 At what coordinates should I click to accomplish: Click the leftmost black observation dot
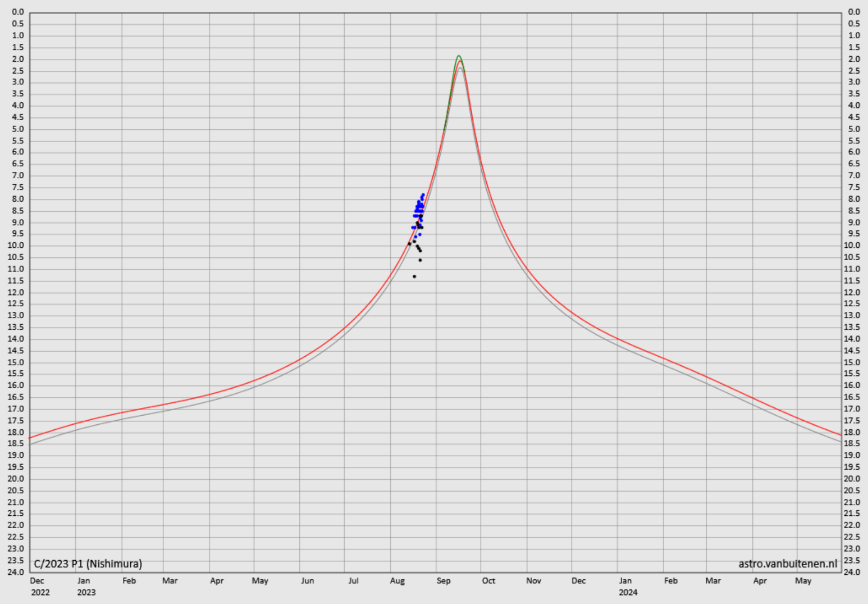[409, 244]
